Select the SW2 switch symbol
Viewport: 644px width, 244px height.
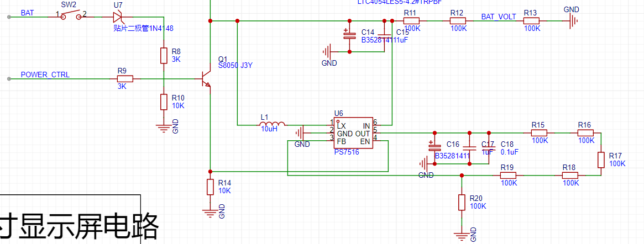71,16
